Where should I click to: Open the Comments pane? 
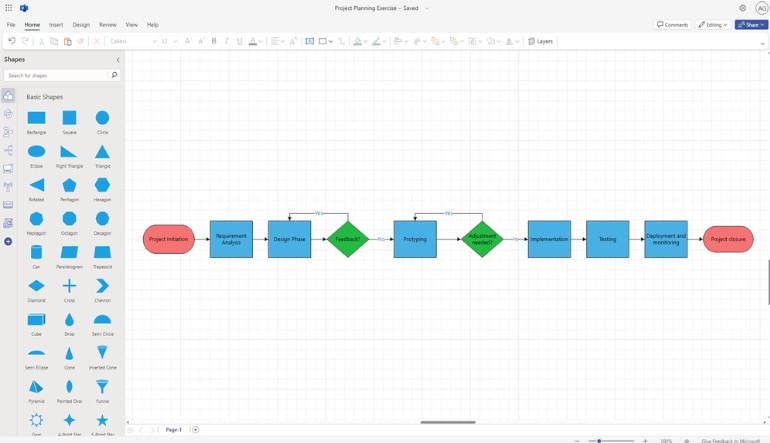point(672,25)
